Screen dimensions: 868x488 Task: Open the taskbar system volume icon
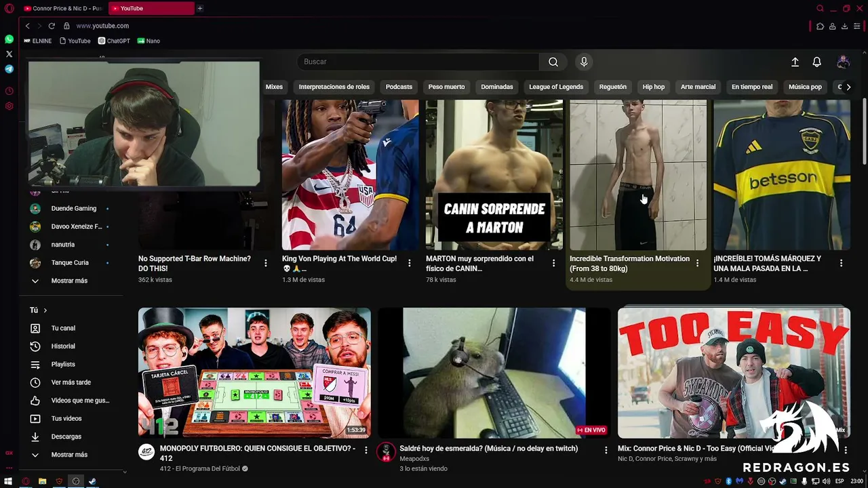coord(826,481)
